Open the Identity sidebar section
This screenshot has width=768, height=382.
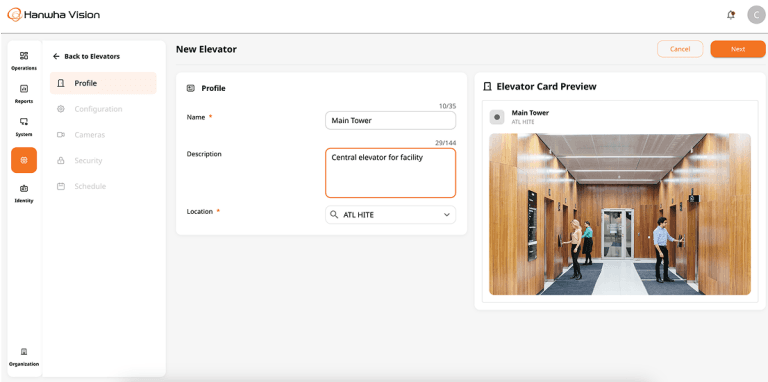click(24, 193)
